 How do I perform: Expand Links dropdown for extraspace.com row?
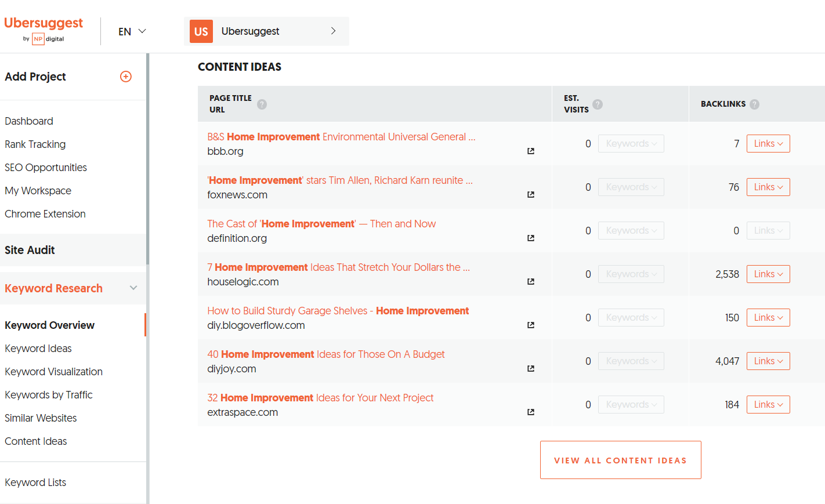pos(768,405)
